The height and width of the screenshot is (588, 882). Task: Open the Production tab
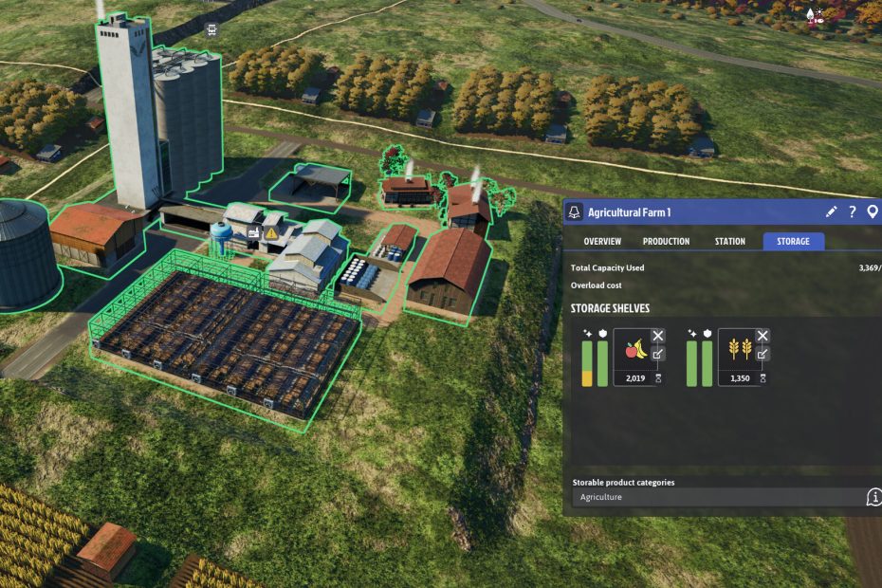666,241
